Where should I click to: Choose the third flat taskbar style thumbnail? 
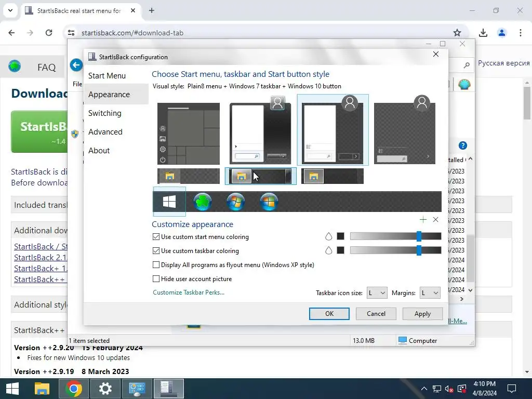pyautogui.click(x=332, y=176)
